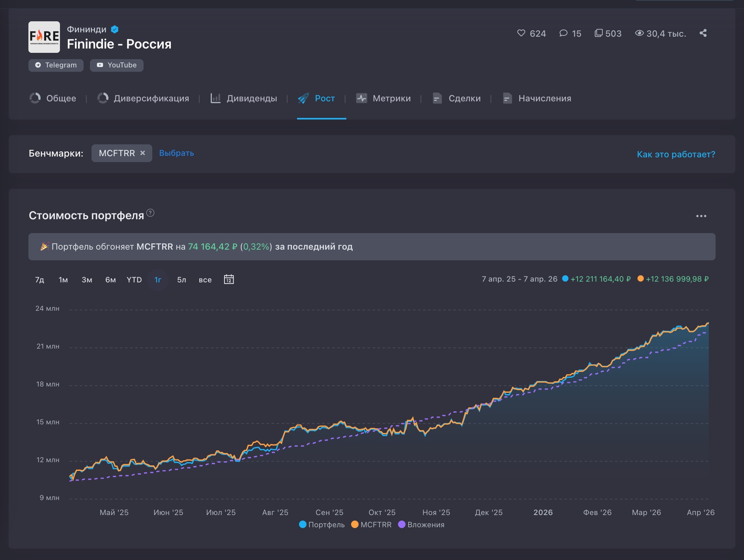Click the orange MCFTRR gain indicator dot

tap(641, 279)
